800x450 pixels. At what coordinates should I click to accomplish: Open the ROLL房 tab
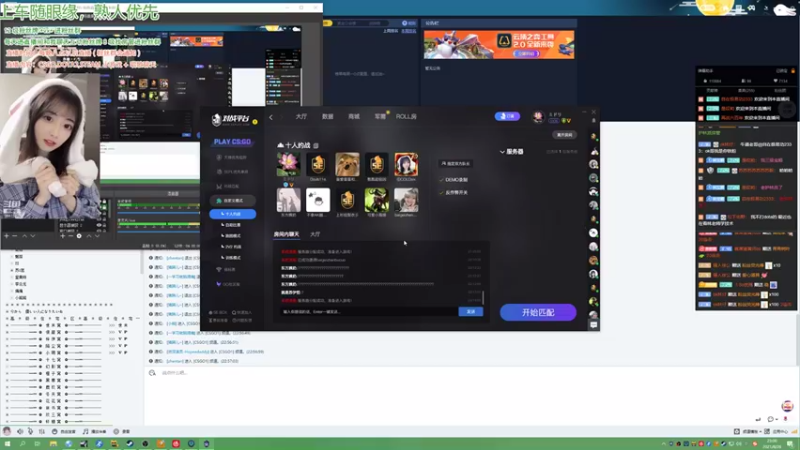tap(406, 116)
